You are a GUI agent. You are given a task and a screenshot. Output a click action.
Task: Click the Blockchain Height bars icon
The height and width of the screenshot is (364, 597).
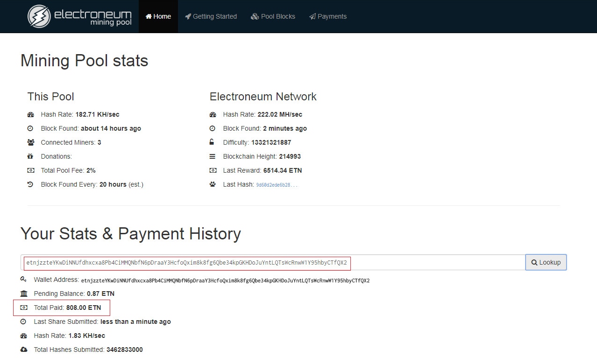click(213, 156)
